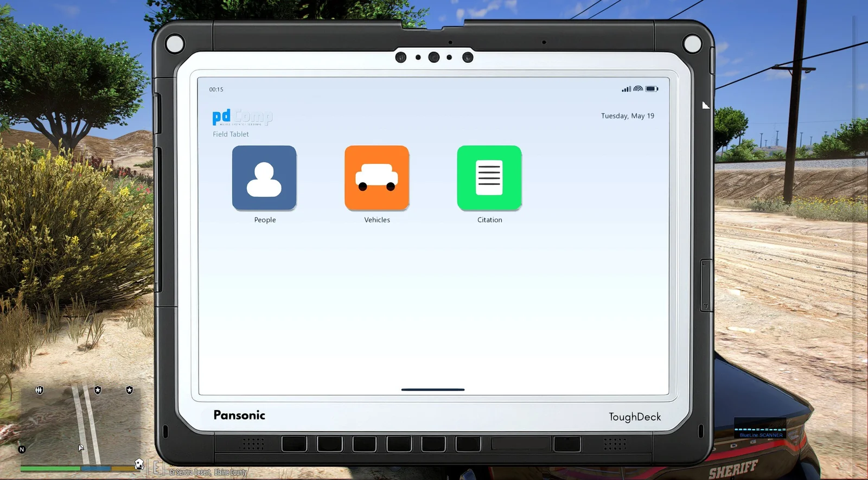Tap the cellular signal bars icon

pyautogui.click(x=627, y=89)
